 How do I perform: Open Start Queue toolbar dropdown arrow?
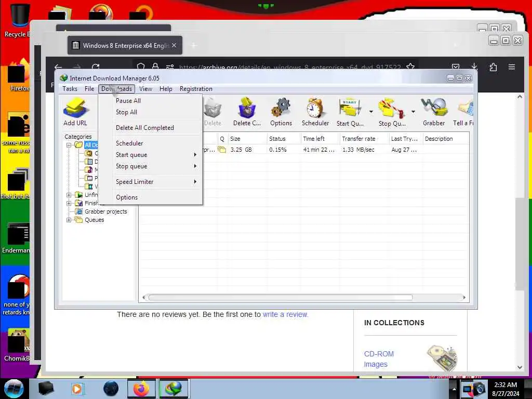coord(371,112)
